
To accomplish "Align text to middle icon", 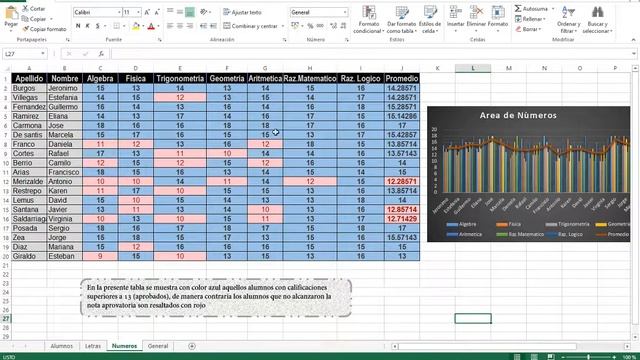I will [x=180, y=12].
